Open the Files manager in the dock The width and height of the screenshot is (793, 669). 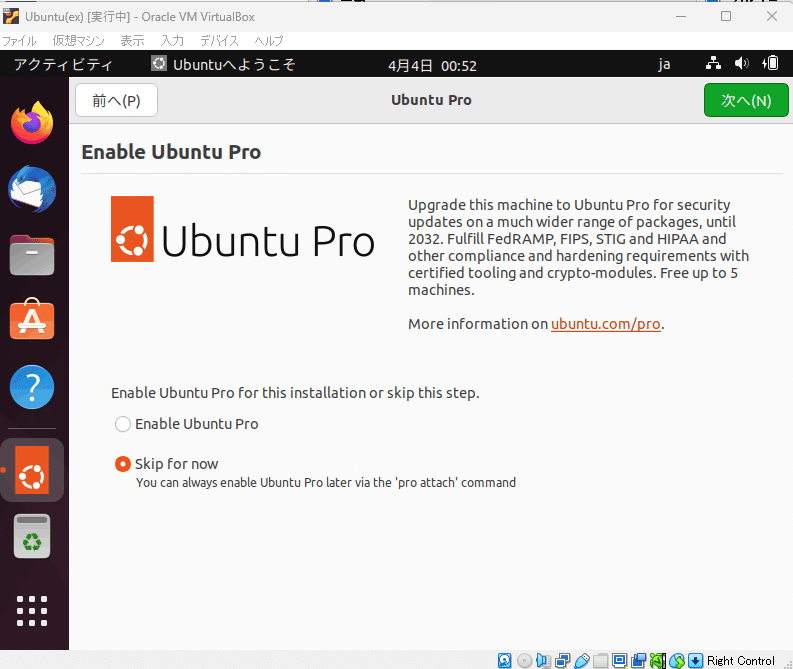[x=32, y=255]
